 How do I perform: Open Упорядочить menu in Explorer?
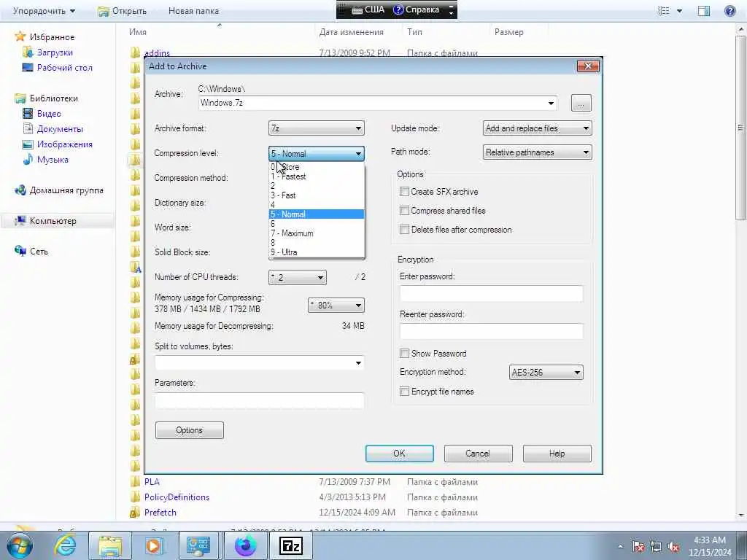click(44, 10)
